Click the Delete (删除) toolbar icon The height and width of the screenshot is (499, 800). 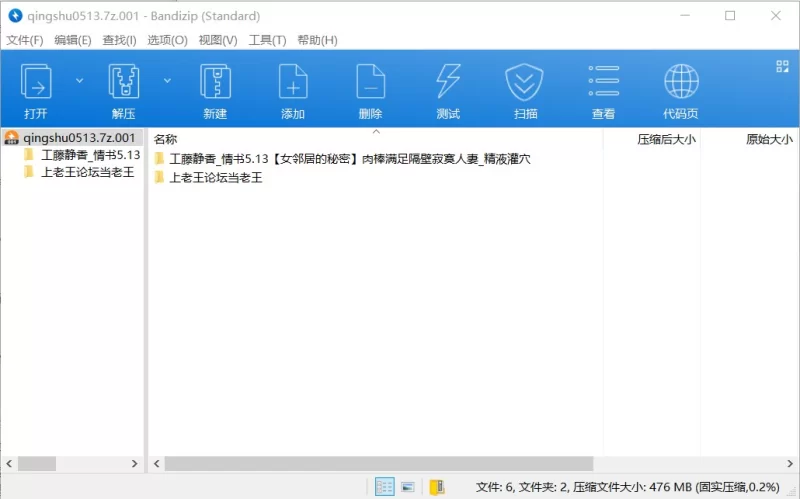(x=370, y=82)
